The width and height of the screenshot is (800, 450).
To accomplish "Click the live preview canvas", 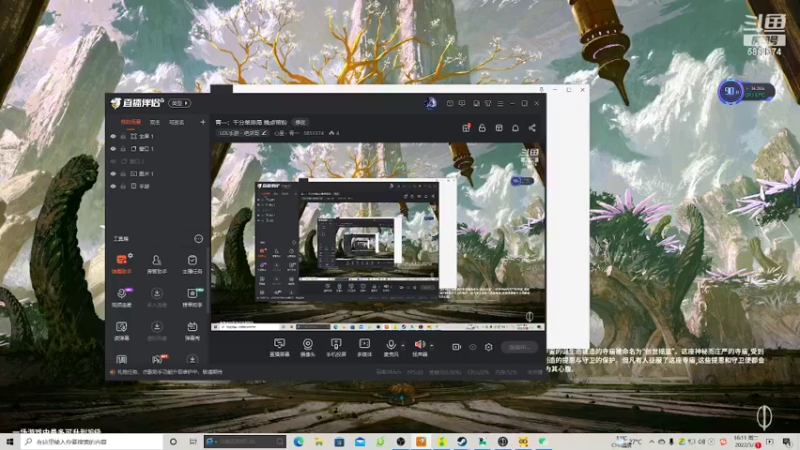I will (x=378, y=237).
